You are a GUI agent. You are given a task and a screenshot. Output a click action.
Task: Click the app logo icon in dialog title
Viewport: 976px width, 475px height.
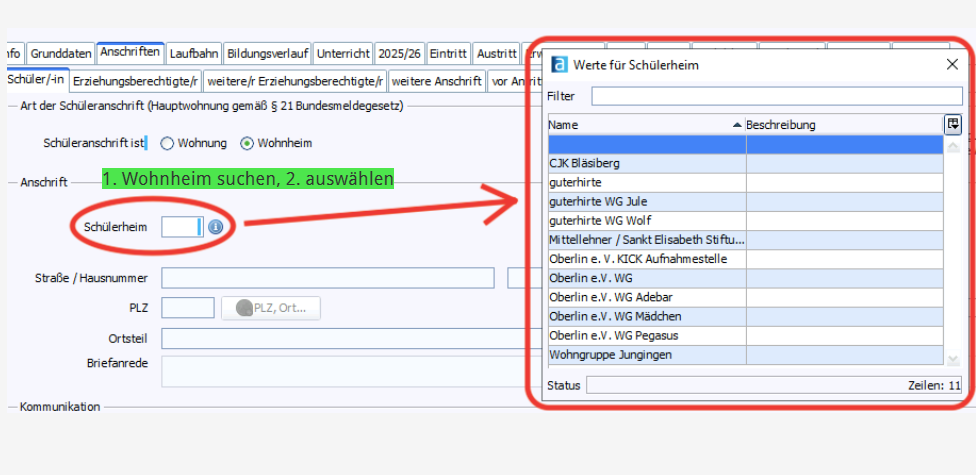[x=560, y=64]
